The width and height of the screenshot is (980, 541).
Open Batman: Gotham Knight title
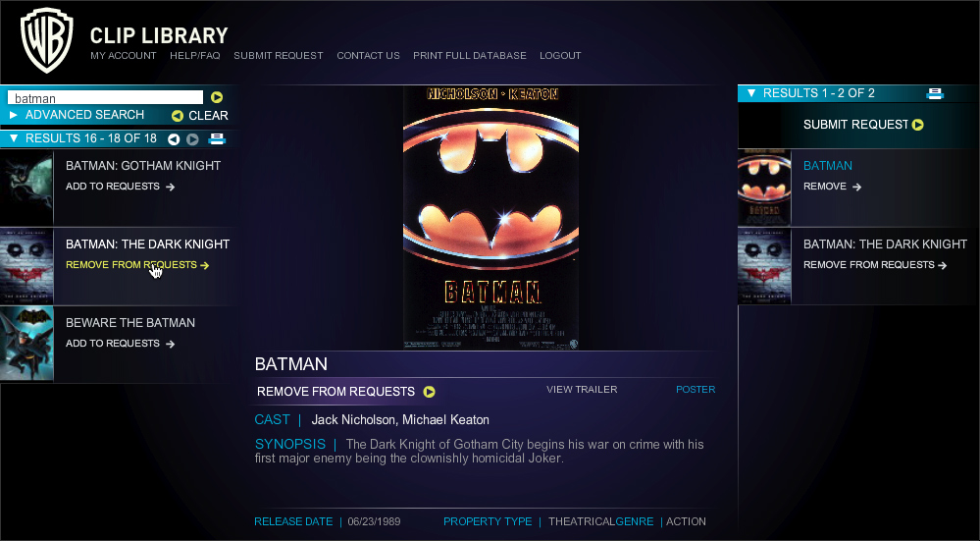[x=143, y=166]
